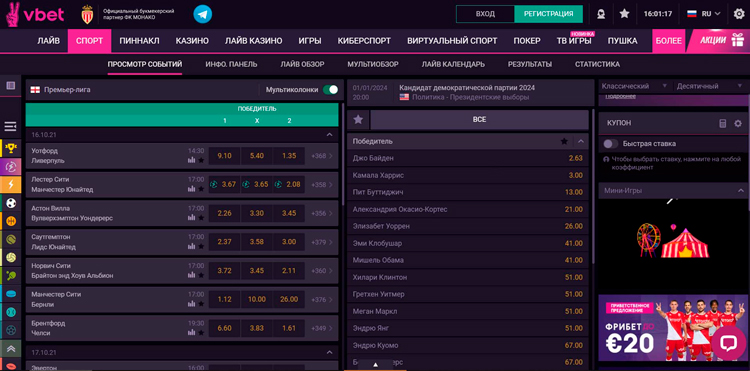The width and height of the screenshot is (750, 371).
Task: Open site settings gear in the header
Action: (739, 14)
